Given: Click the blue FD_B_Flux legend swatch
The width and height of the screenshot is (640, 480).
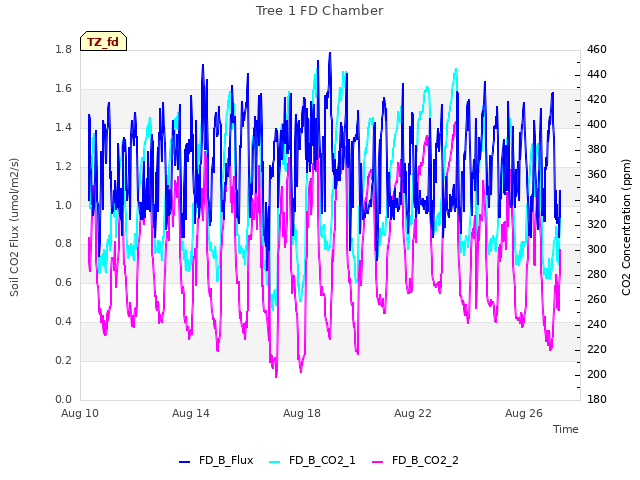Looking at the screenshot, I should [184, 462].
